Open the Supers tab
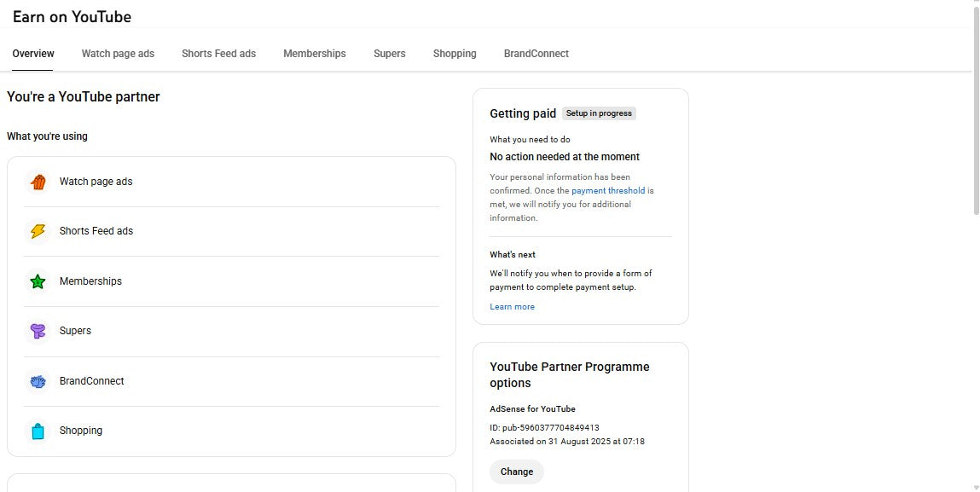This screenshot has height=492, width=980. pyautogui.click(x=389, y=53)
